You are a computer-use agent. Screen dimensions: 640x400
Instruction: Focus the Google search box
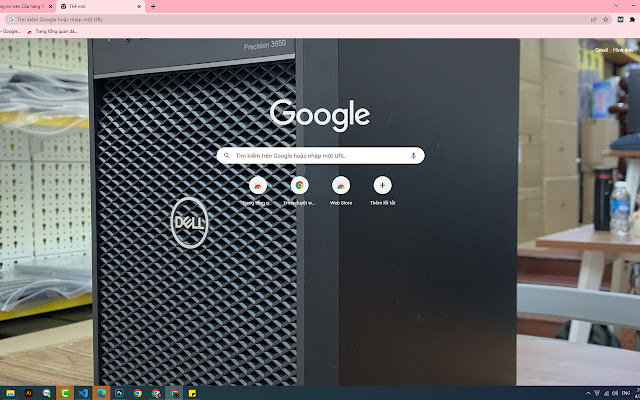320,156
